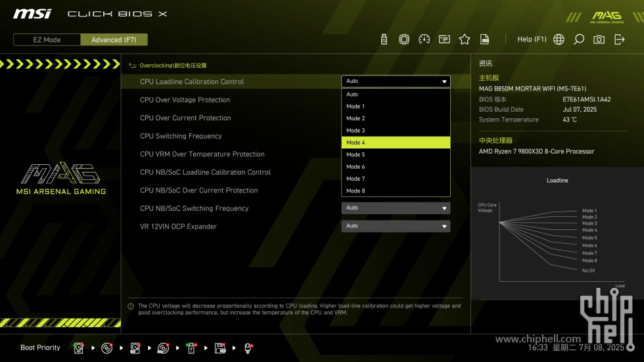Open the CPU NB/SoC Switching Frequency dropdown

click(x=396, y=208)
